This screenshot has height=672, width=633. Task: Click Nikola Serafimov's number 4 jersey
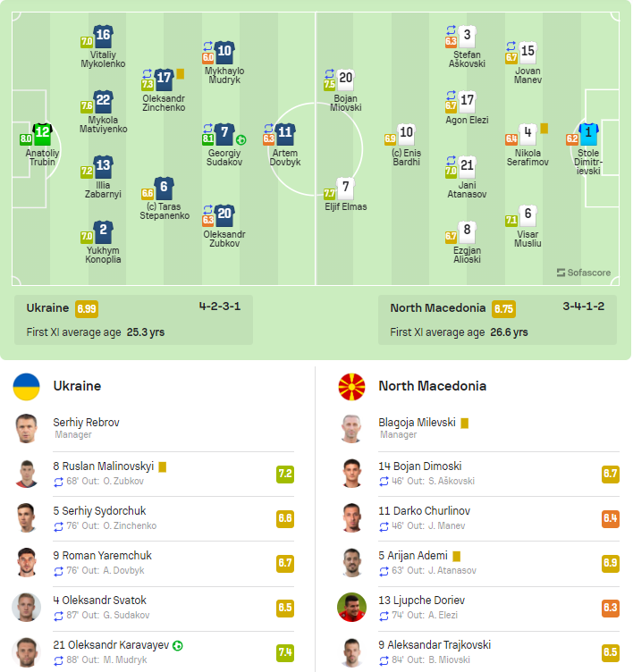[527, 134]
